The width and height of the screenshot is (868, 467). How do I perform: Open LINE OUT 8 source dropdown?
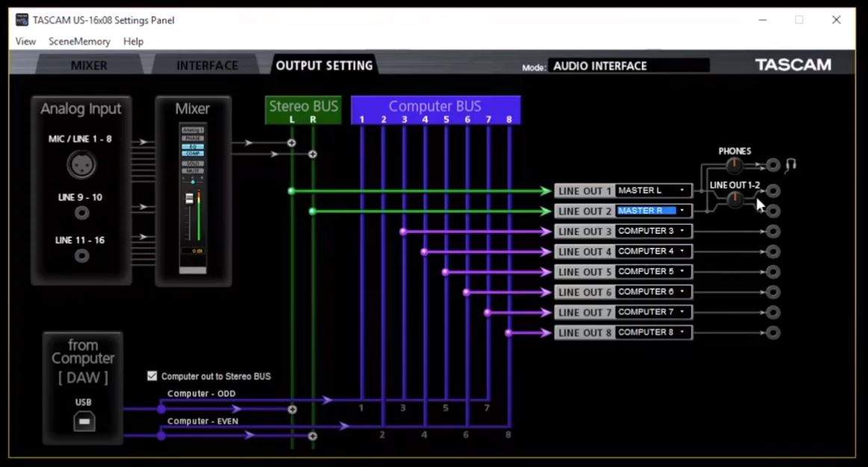click(x=653, y=333)
